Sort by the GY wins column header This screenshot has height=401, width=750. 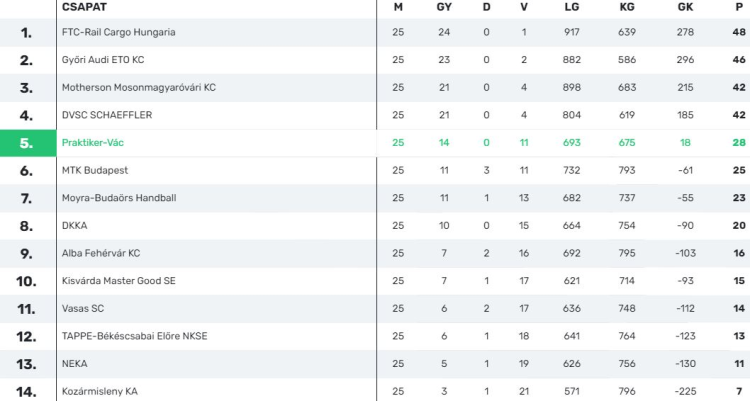coord(444,7)
